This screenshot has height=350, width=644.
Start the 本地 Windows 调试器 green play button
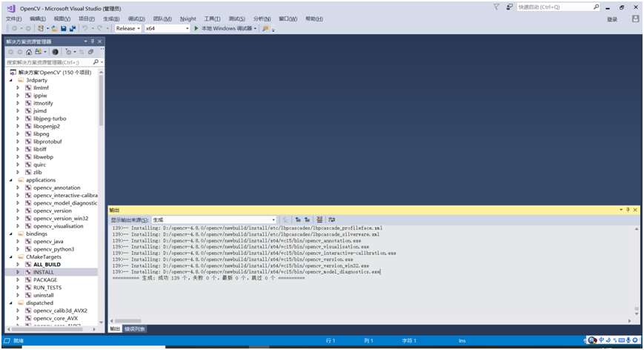(196, 28)
